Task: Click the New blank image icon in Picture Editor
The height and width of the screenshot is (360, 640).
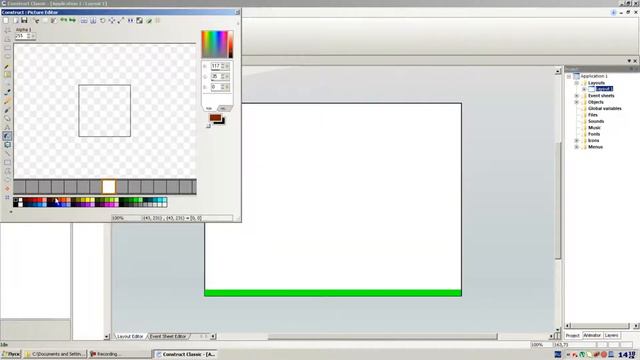Action: (6, 20)
